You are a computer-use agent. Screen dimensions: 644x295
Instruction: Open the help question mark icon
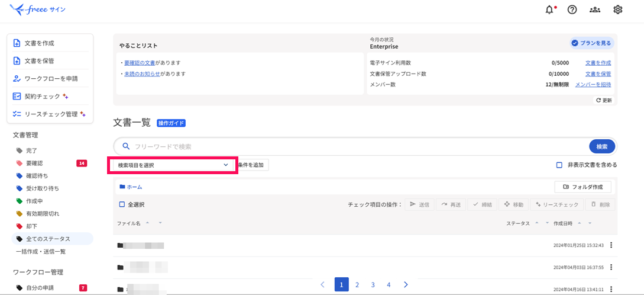pos(572,10)
